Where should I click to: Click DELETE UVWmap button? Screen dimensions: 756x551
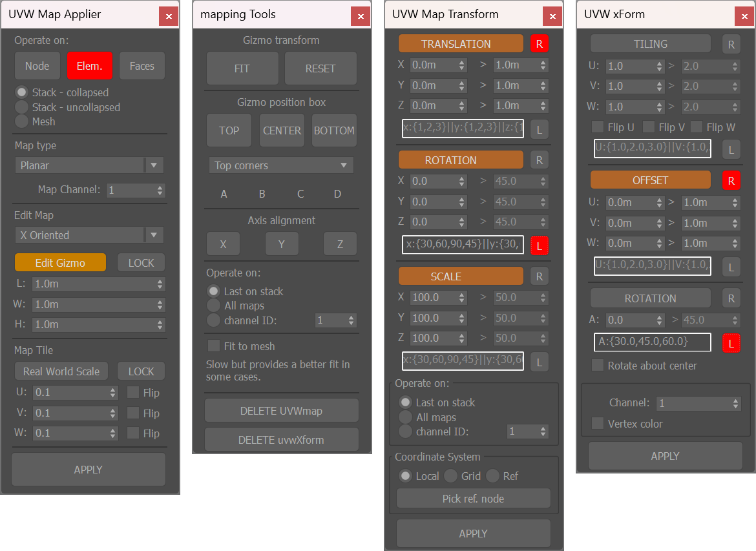[x=281, y=410]
